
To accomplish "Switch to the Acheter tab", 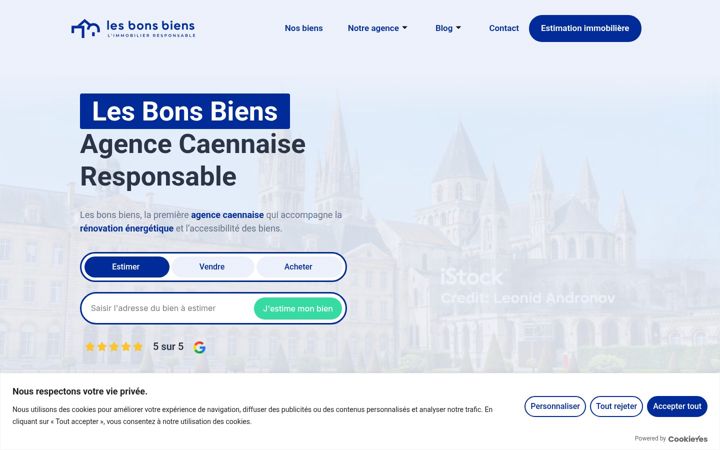I will (298, 267).
